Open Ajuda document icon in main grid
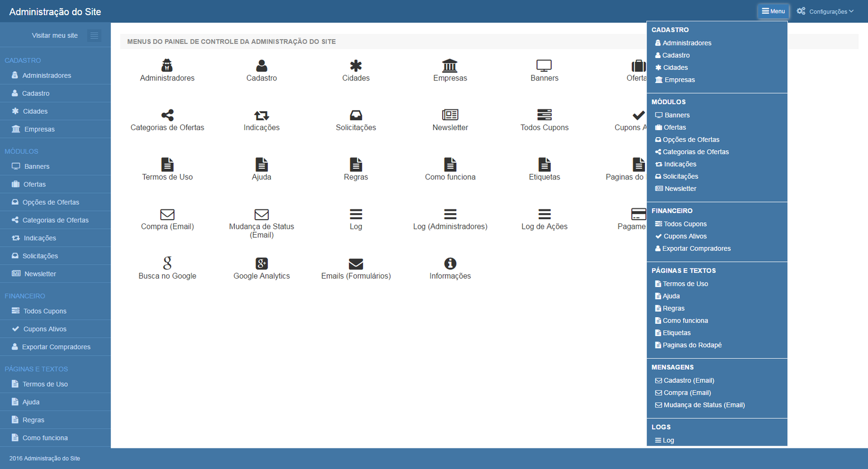Image resolution: width=868 pixels, height=469 pixels. pyautogui.click(x=261, y=164)
